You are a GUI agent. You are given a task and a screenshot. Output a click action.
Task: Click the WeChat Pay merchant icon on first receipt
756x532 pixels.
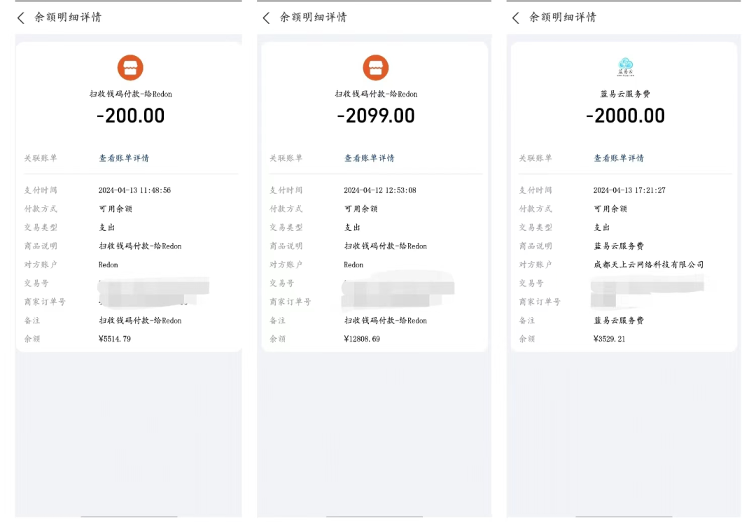point(130,68)
